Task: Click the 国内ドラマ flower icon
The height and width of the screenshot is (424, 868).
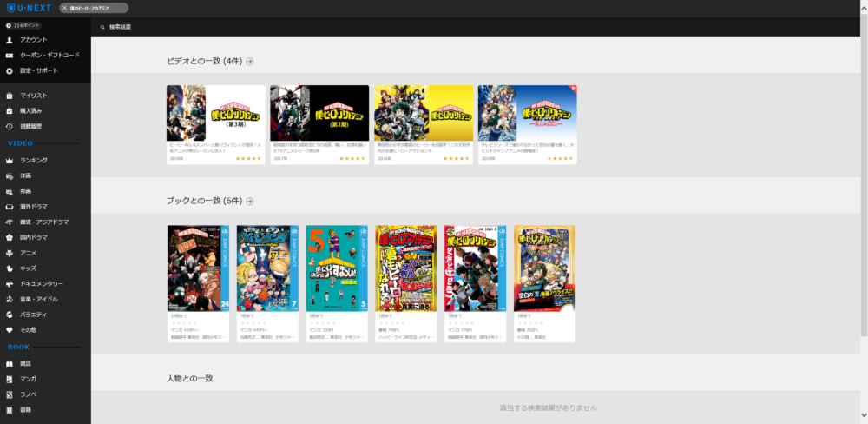Action: 10,238
